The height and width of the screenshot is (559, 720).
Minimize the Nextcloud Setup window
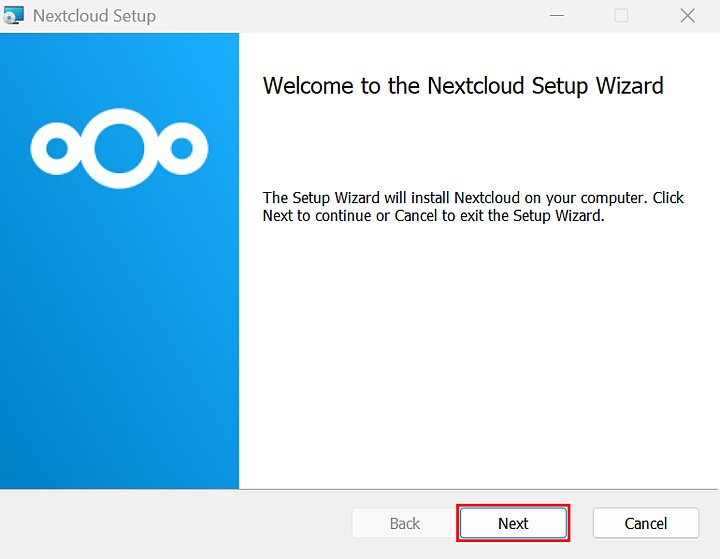click(x=555, y=16)
